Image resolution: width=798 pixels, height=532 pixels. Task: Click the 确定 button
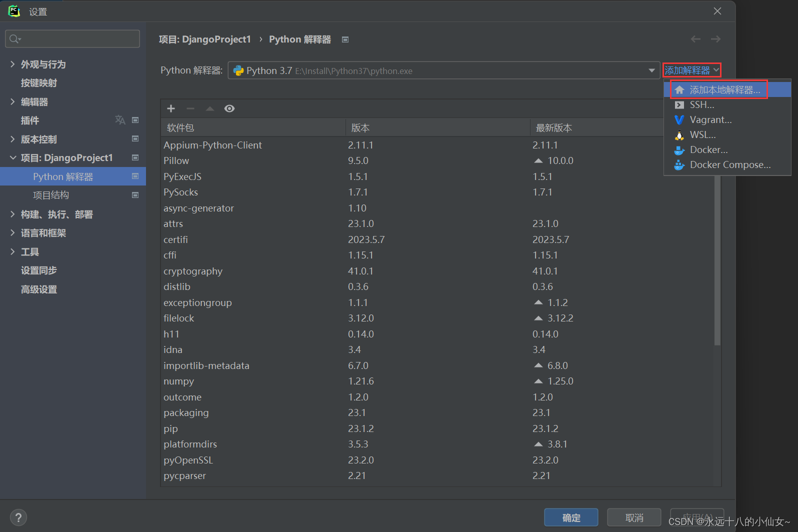pos(571,517)
